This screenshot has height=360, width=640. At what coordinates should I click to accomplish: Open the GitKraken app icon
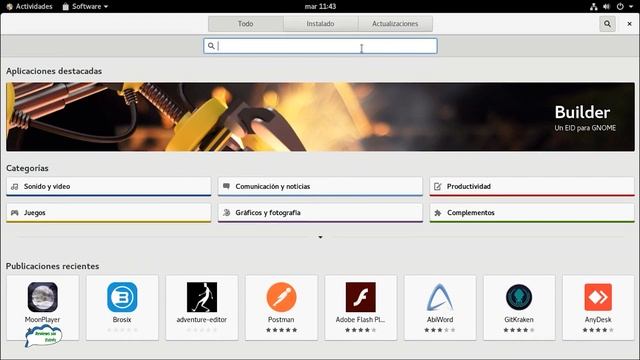(519, 297)
